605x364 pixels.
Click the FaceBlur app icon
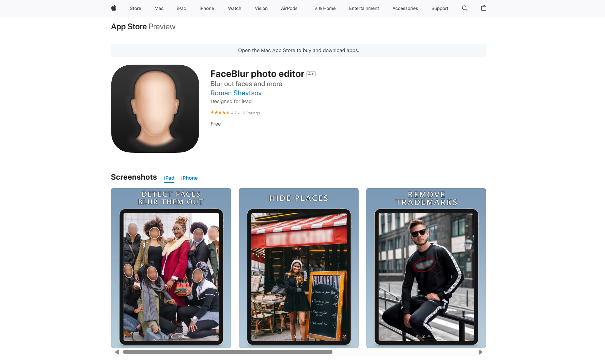point(155,109)
